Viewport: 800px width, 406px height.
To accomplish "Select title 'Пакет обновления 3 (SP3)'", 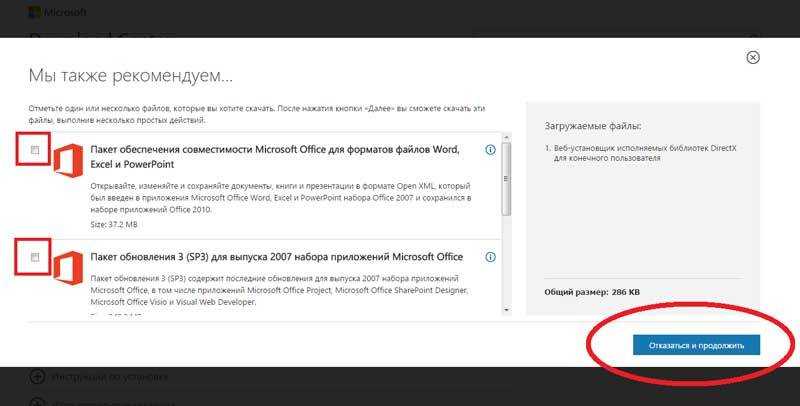I will pyautogui.click(x=277, y=257).
